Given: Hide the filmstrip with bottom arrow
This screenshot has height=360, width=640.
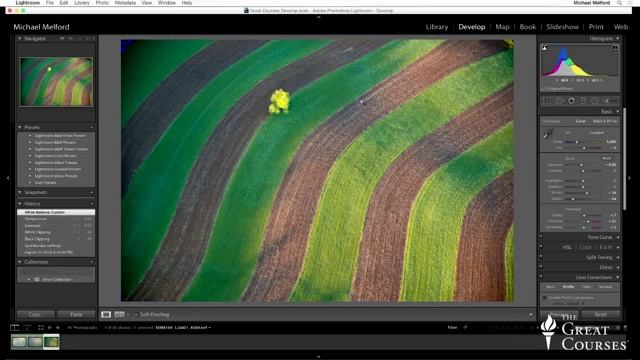Looking at the screenshot, I should pos(319,356).
